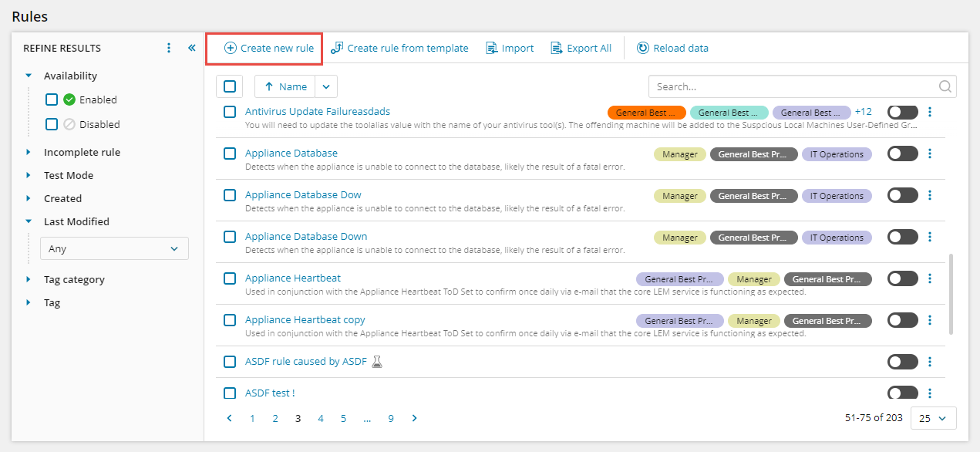Click the Create new rule plus icon

230,48
